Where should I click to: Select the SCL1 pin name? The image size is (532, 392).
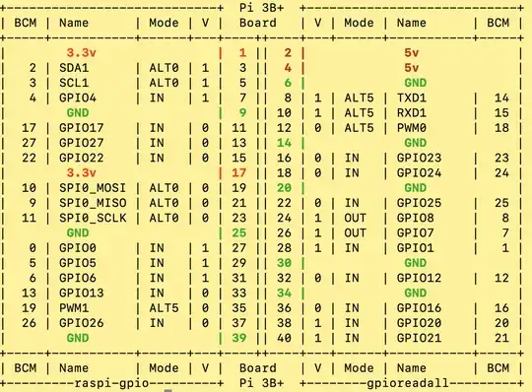point(74,83)
